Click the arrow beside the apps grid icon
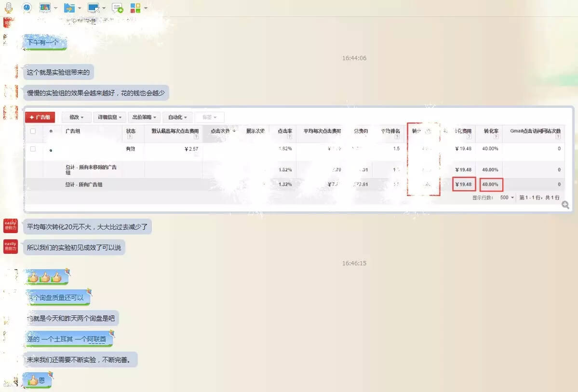Viewport: 578px width, 392px height. click(x=146, y=8)
